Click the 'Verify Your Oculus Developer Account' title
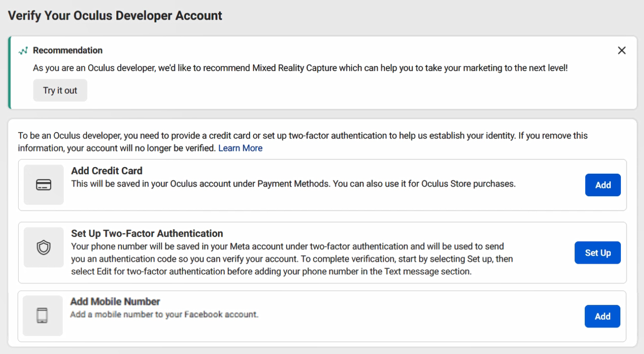Screen dimensions: 644x354 pos(115,16)
